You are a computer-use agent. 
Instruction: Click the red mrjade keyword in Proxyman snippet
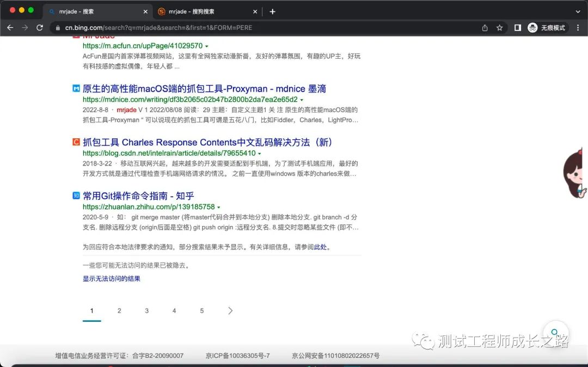click(126, 110)
